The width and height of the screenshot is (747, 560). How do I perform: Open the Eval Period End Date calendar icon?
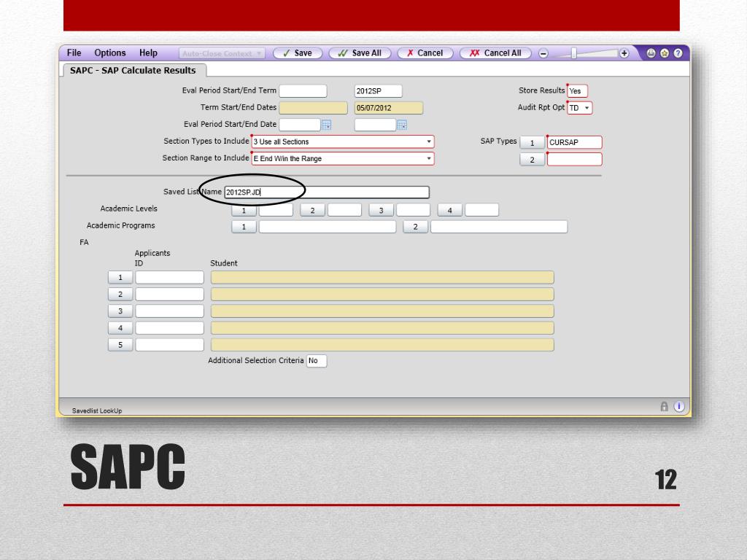pyautogui.click(x=402, y=125)
